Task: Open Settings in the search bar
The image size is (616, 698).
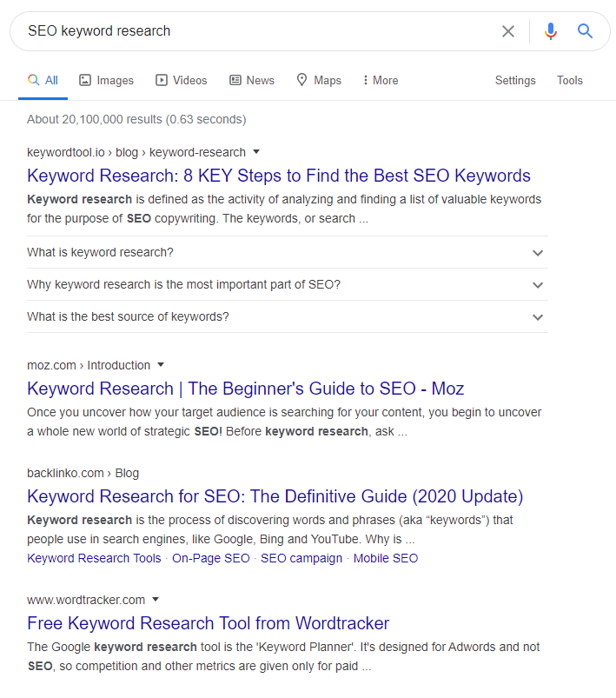Action: [515, 81]
